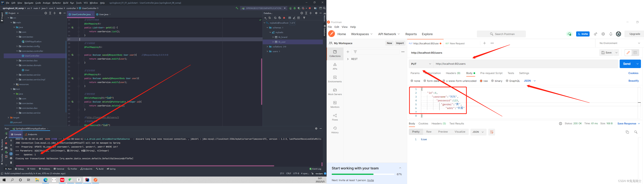Click the Database panel filter icon
Image resolution: width=644 pixels, height=184 pixels.
(x=304, y=18)
